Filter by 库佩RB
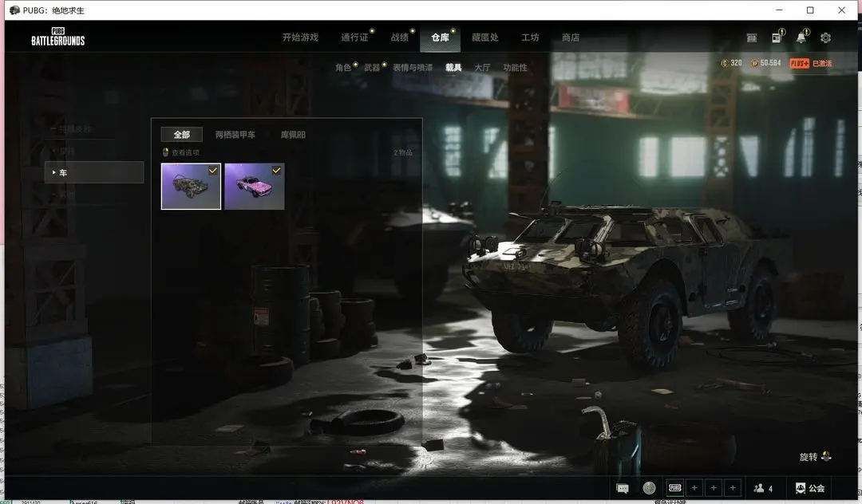 coord(293,135)
